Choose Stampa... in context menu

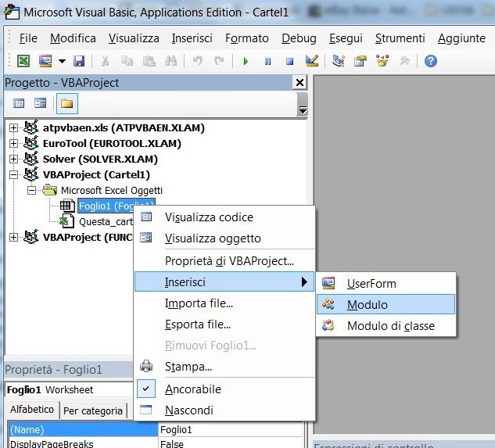[x=224, y=367]
